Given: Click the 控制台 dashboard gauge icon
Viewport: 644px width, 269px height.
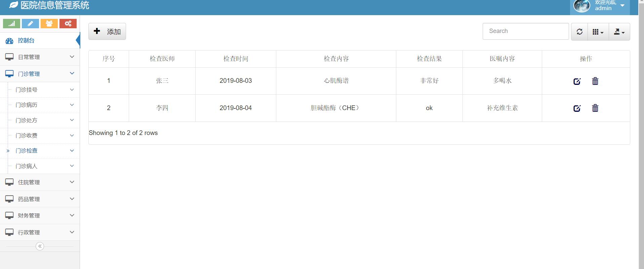Looking at the screenshot, I should [9, 41].
